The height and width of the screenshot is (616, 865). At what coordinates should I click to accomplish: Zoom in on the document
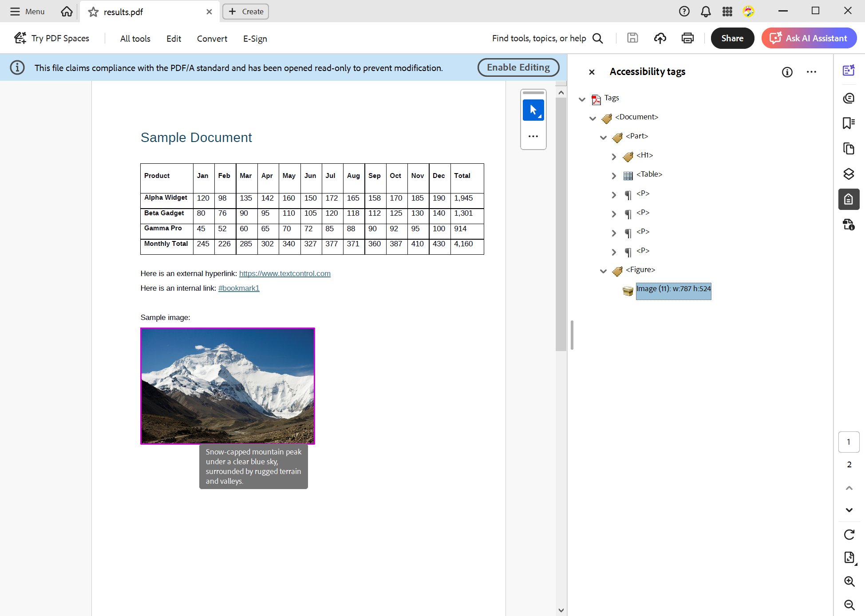[849, 581]
